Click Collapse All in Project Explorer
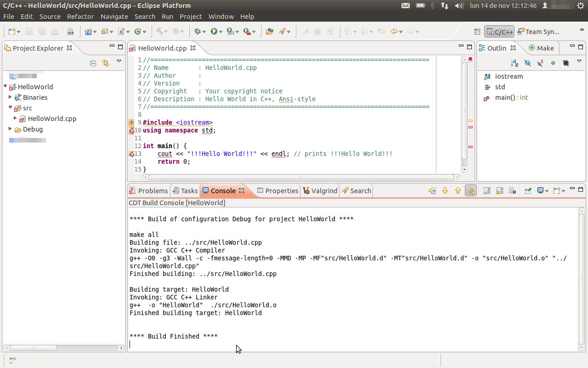The height and width of the screenshot is (368, 588). (x=93, y=63)
